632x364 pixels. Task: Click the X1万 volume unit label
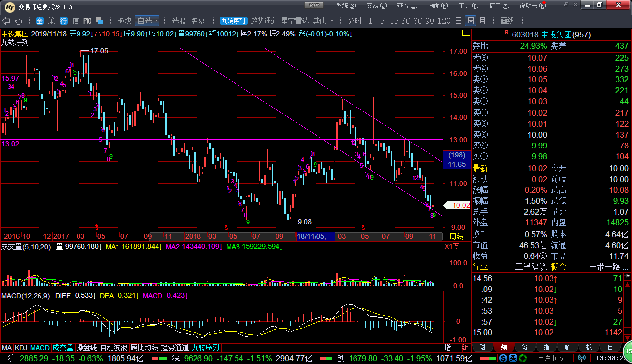[x=452, y=246]
